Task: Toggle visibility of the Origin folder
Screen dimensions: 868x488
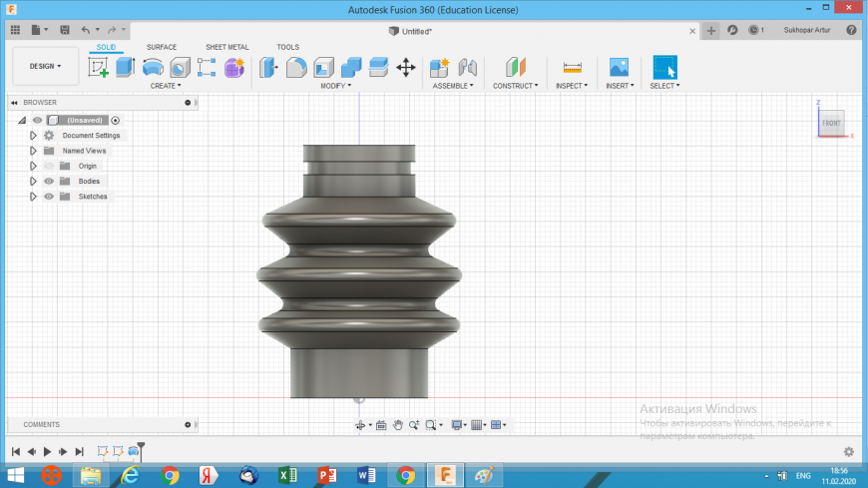Action: (x=49, y=167)
